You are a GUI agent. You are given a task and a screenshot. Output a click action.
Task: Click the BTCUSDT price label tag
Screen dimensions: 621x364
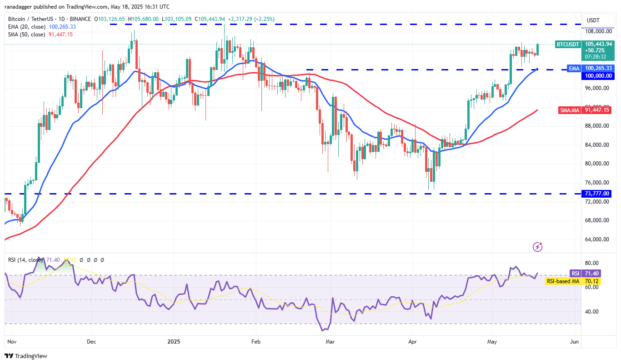click(x=568, y=44)
